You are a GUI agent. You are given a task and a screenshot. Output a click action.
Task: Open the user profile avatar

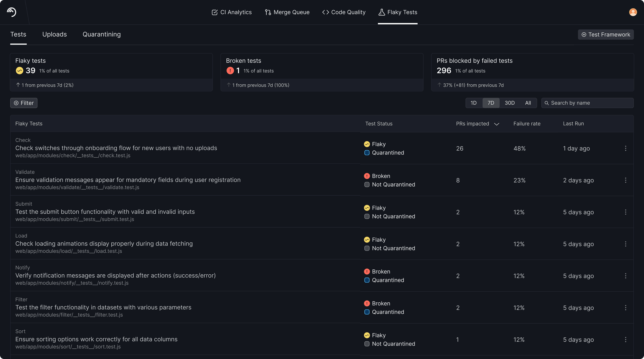tap(633, 12)
